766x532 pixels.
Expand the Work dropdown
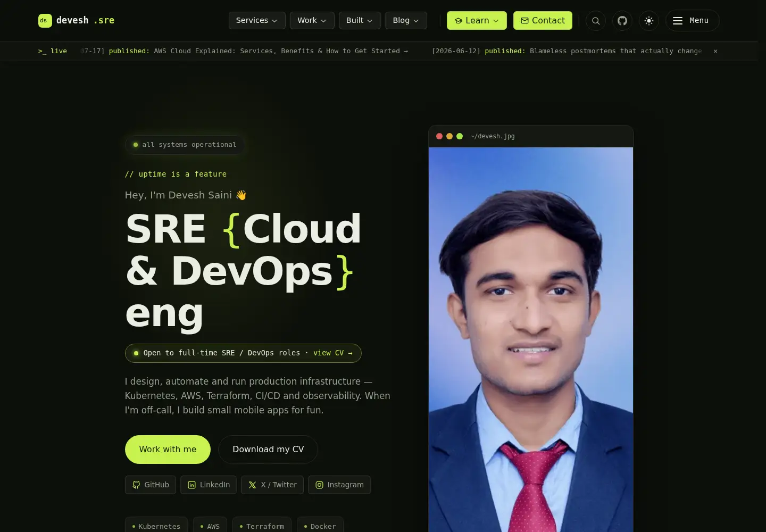point(312,20)
